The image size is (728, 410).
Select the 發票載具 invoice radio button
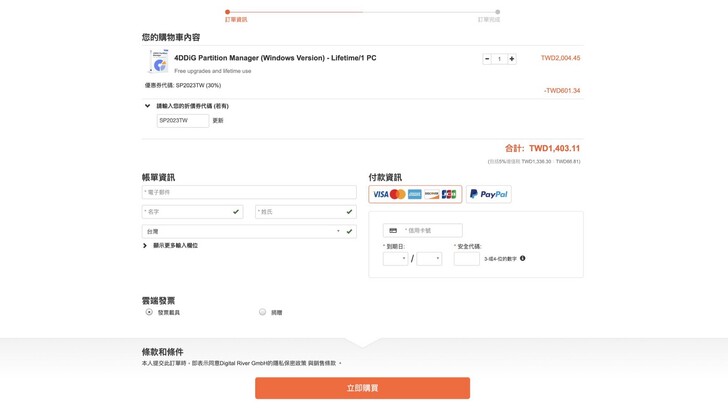(149, 312)
